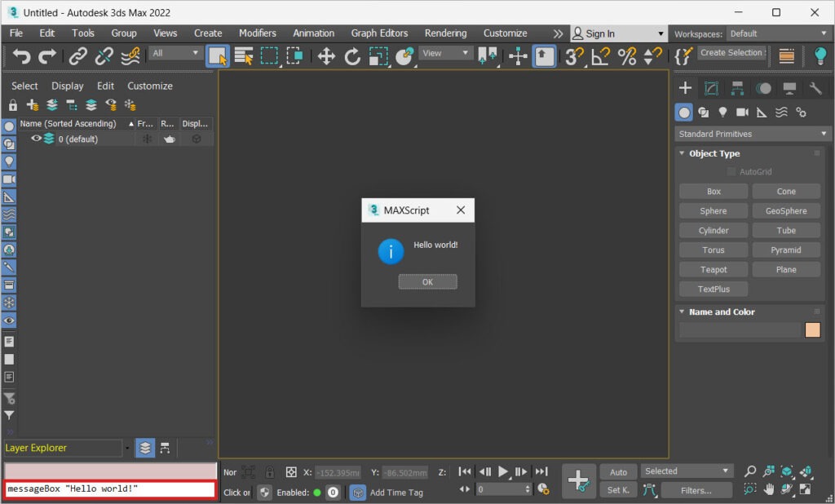Image resolution: width=835 pixels, height=504 pixels.
Task: Activate Bind to Space Warp tool
Action: pyautogui.click(x=130, y=56)
